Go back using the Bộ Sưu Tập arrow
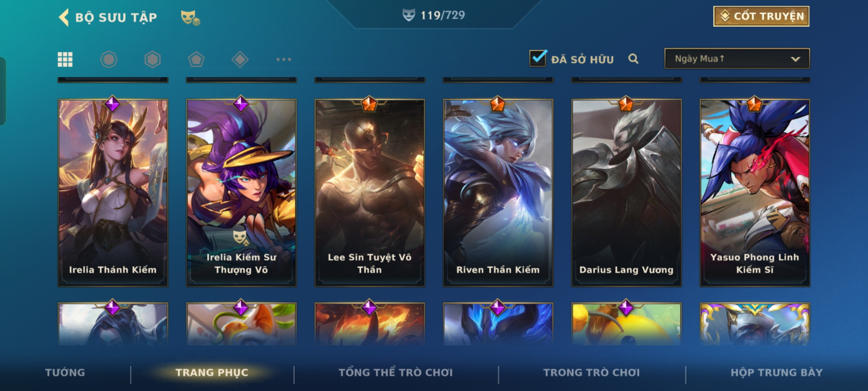This screenshot has height=391, width=868. point(64,17)
